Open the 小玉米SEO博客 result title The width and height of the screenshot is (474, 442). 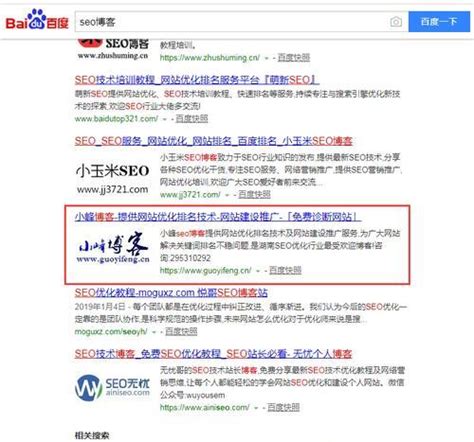213,141
